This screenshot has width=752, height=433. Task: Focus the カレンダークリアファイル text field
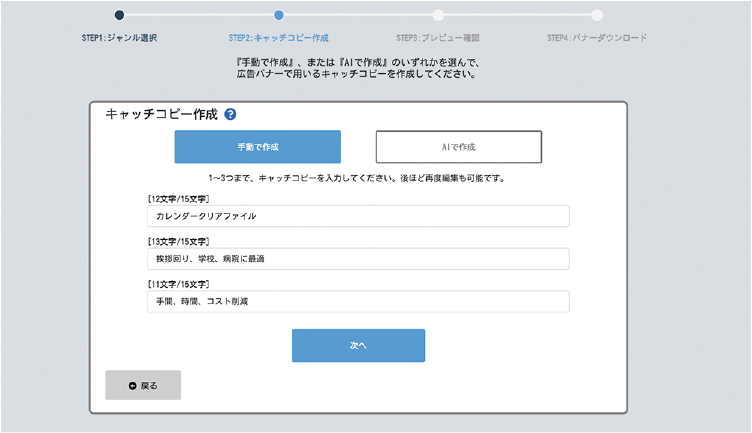[357, 216]
